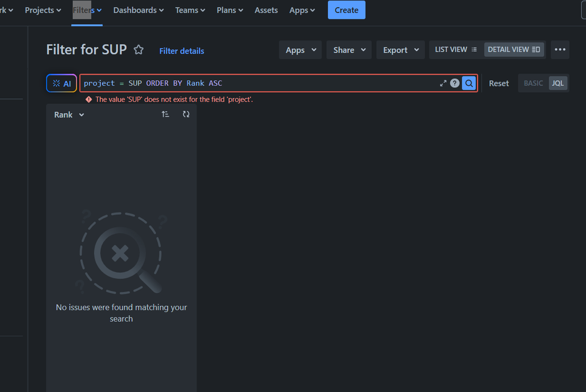Click the blue Create button

[x=347, y=10]
